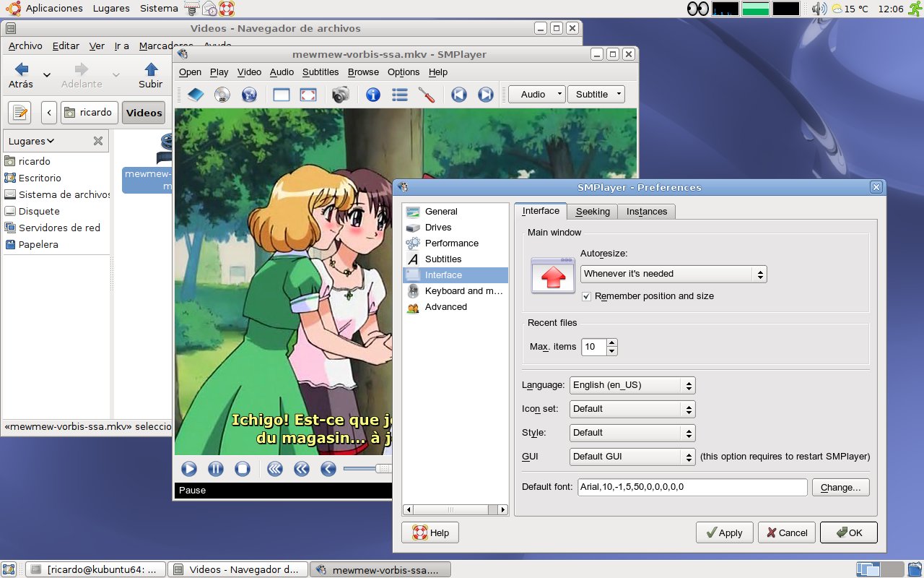Open the Browse menu in SMPlayer
924x578 pixels.
363,72
